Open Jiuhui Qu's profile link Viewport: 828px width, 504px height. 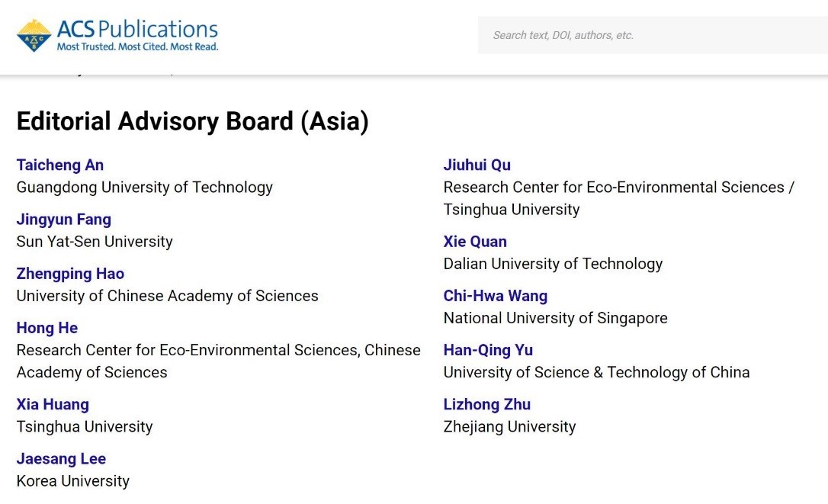click(x=477, y=165)
